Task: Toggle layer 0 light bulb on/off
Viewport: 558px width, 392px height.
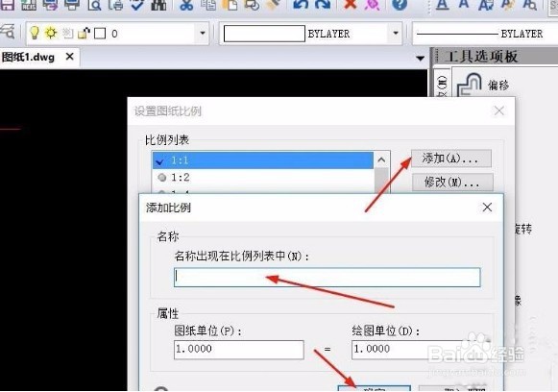Action: coord(35,33)
